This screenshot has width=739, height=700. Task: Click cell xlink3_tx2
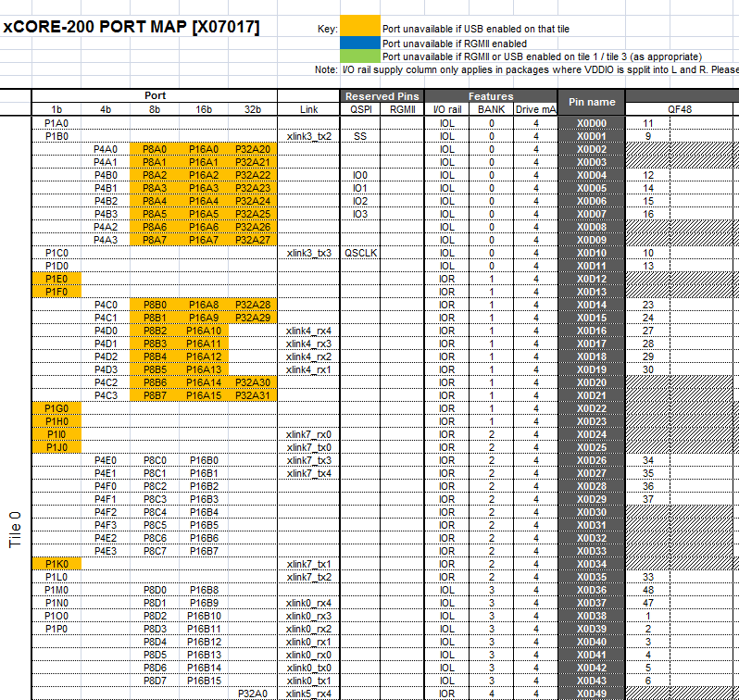coord(308,136)
